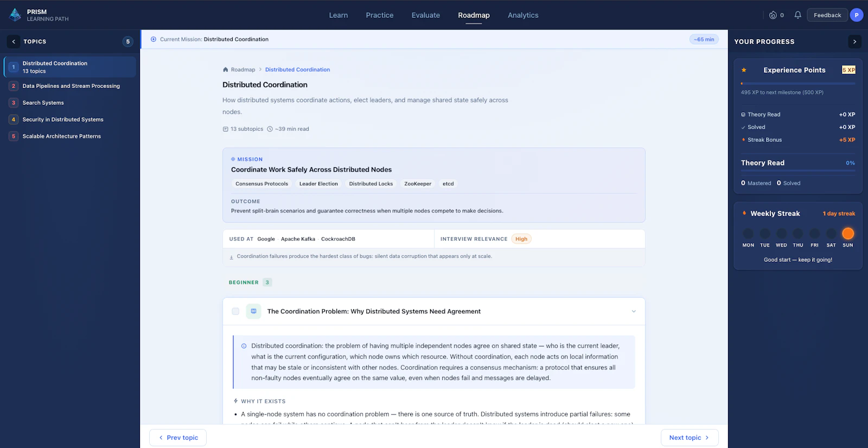This screenshot has height=448, width=868.
Task: Click the Roadmap breadcrumb link
Action: pos(243,70)
